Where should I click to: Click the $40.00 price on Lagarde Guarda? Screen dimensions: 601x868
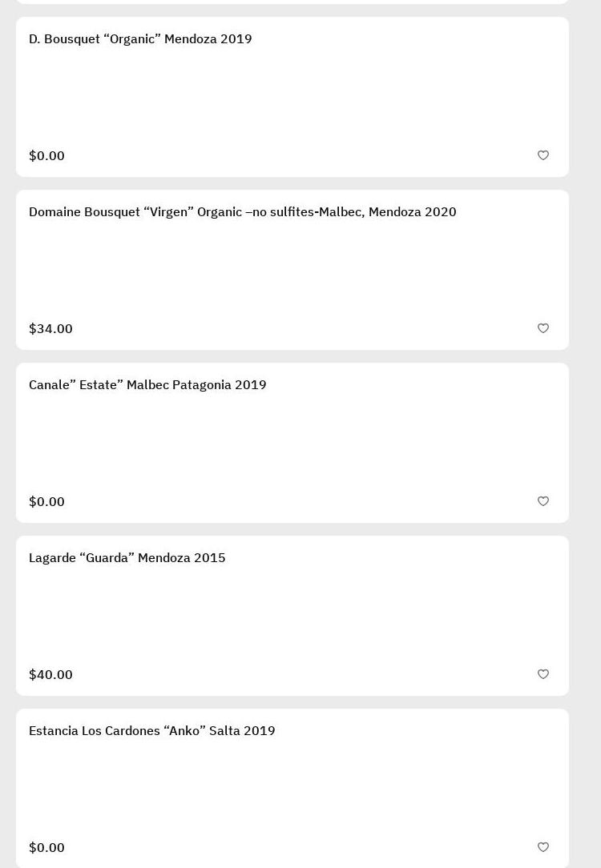[50, 674]
